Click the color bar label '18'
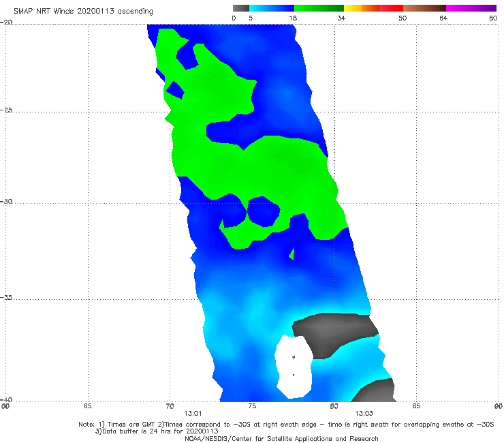Viewport: 504px width, 443px height. [293, 18]
